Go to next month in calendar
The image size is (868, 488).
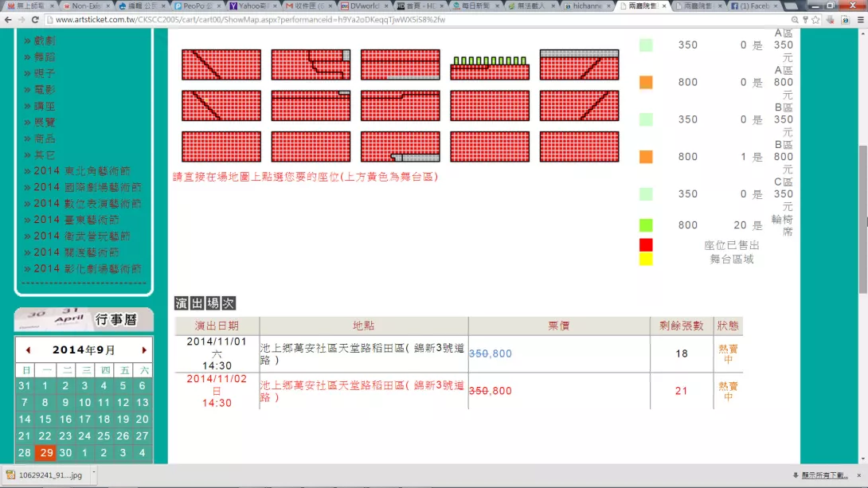click(x=144, y=350)
